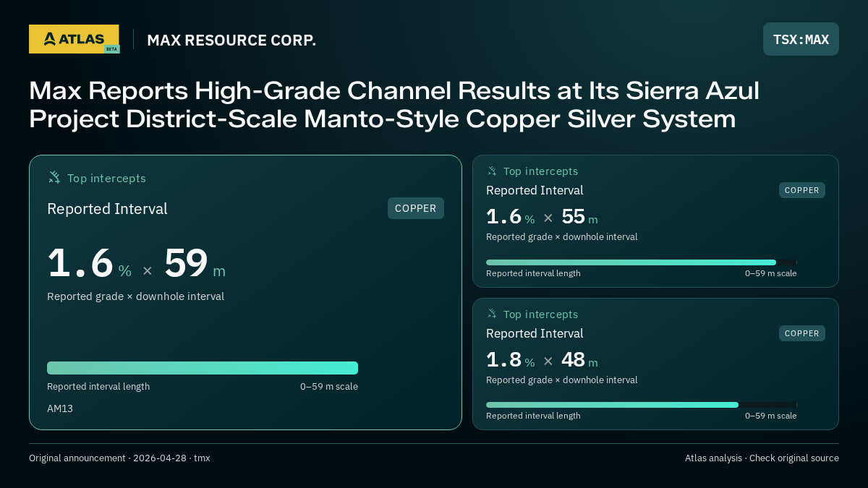
Task: Click 'Reported interval length' caption in 48 m card
Action: pos(533,416)
